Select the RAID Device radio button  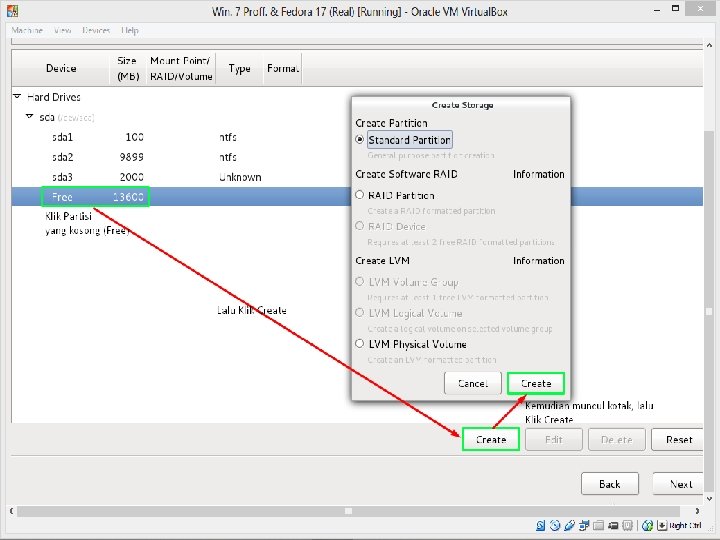click(x=360, y=226)
